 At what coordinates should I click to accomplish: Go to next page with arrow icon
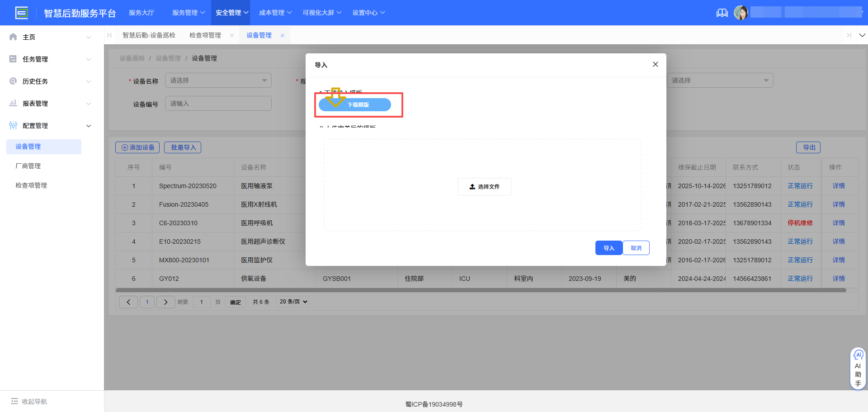[165, 302]
